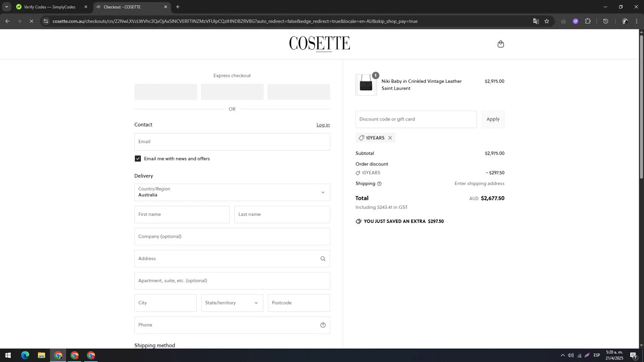This screenshot has width=644, height=362.
Task: Click the network icon in system tray
Action: pos(579,355)
